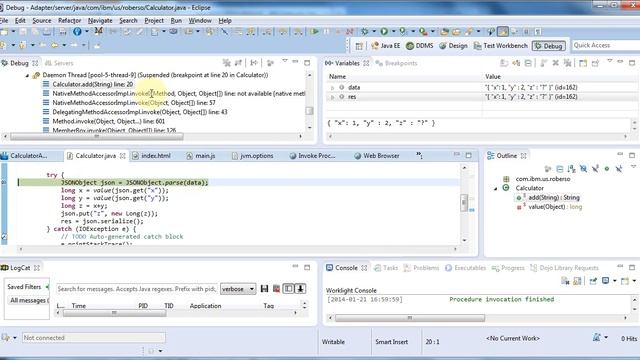Click the LogCat message search field

[136, 289]
